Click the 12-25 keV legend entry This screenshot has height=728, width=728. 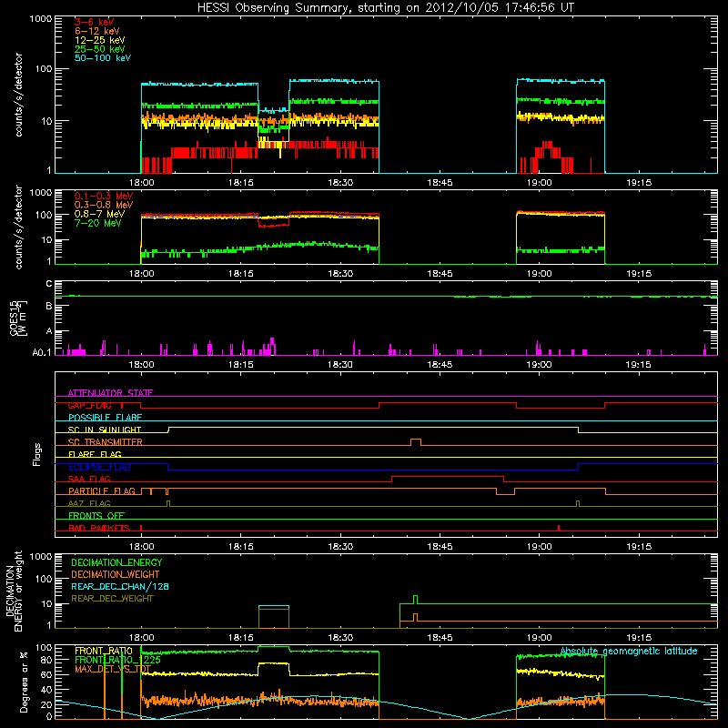(x=99, y=40)
